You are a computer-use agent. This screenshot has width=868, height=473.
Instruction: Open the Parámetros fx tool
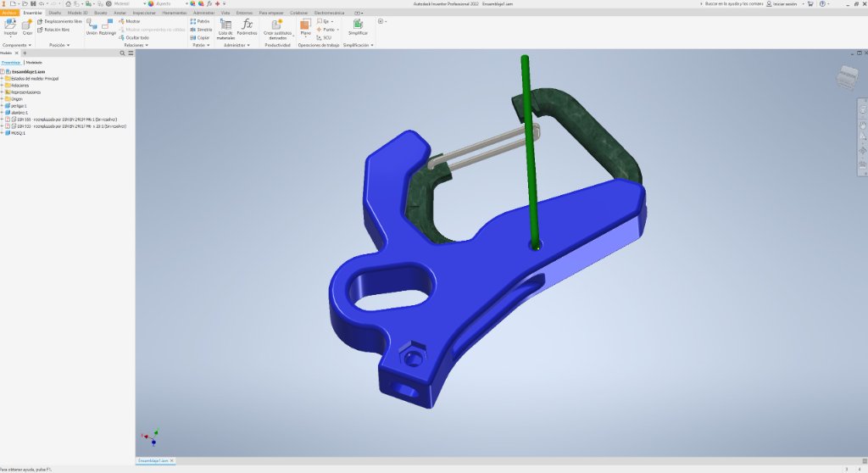247,26
